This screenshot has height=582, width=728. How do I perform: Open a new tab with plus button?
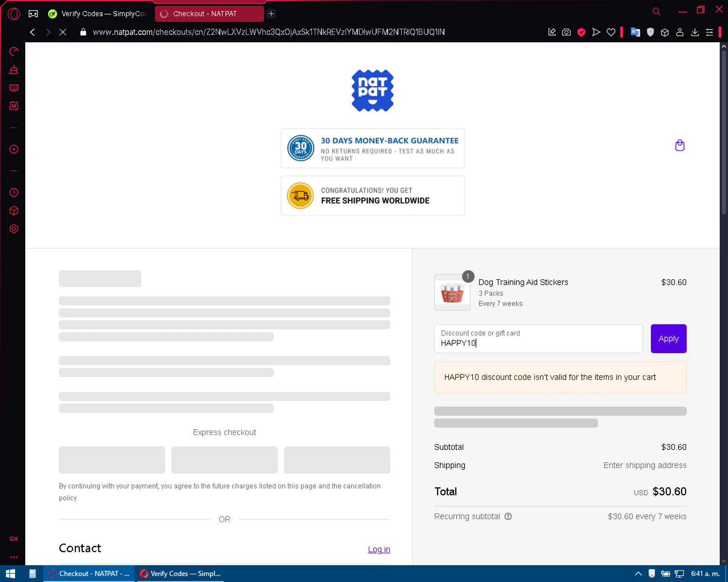point(271,14)
